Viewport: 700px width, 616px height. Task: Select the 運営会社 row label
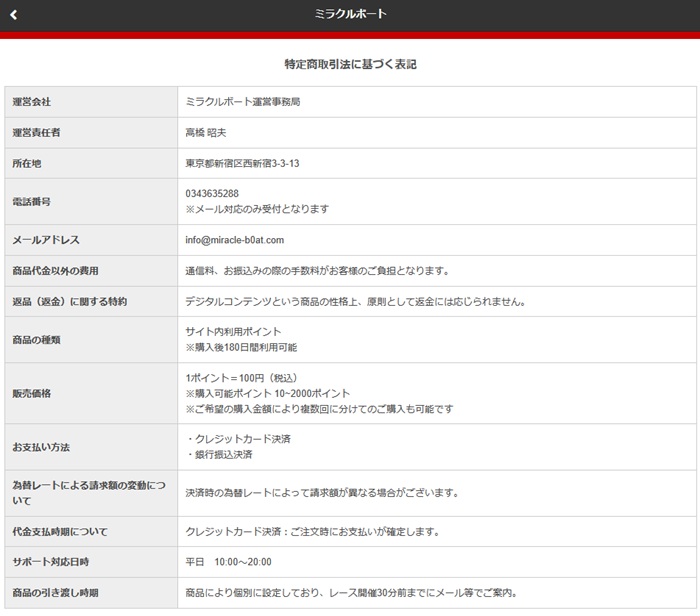[31, 102]
